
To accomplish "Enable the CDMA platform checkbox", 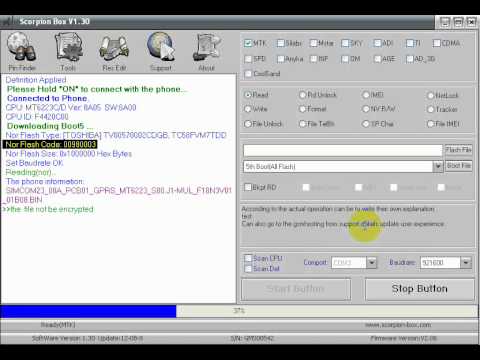I will (437, 43).
